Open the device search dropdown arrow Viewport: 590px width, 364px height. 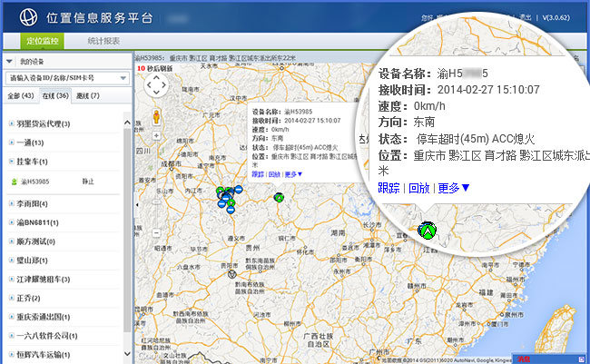[123, 78]
